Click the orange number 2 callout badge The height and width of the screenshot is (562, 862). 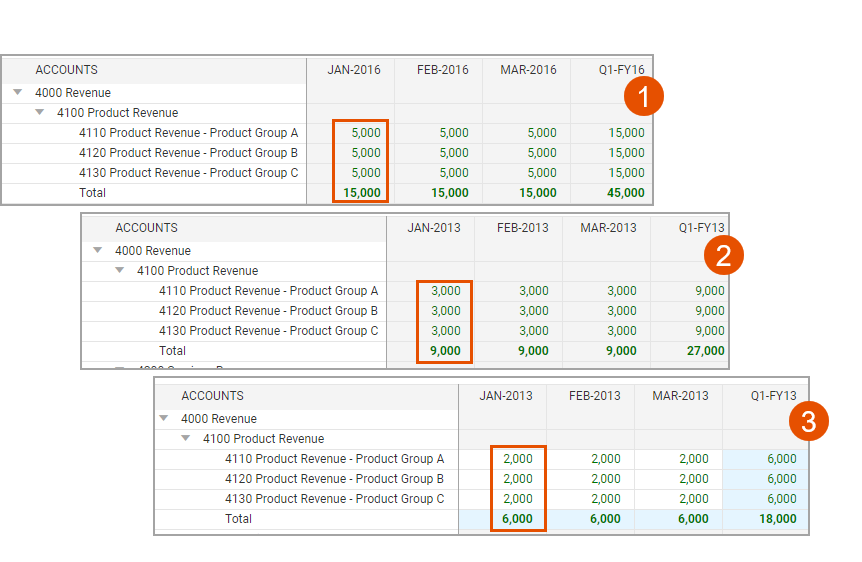(723, 255)
